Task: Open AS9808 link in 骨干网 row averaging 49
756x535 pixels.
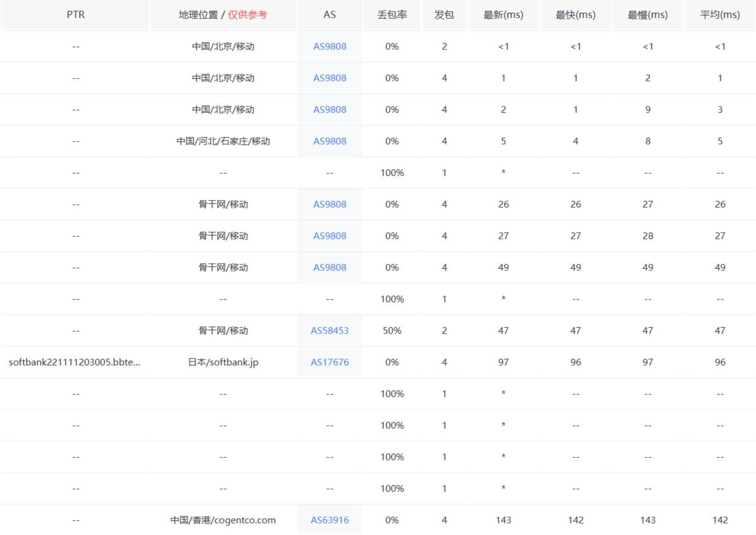Action: tap(329, 267)
